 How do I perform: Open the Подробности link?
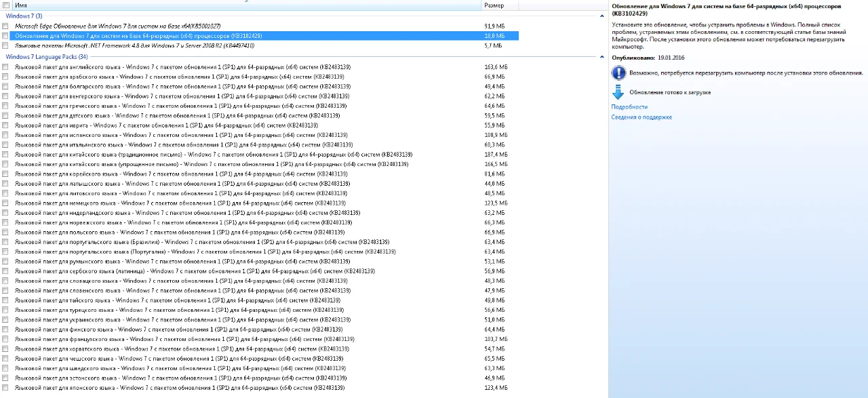pos(629,107)
